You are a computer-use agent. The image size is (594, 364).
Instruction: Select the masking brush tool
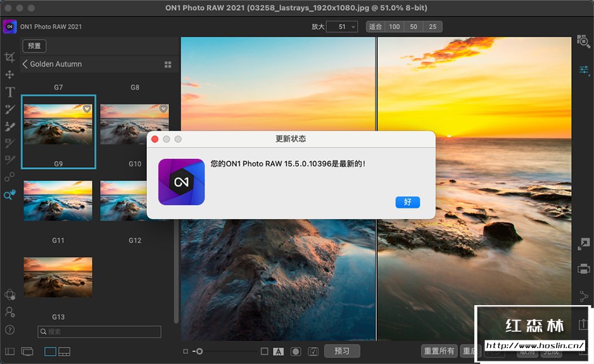pos(10,126)
